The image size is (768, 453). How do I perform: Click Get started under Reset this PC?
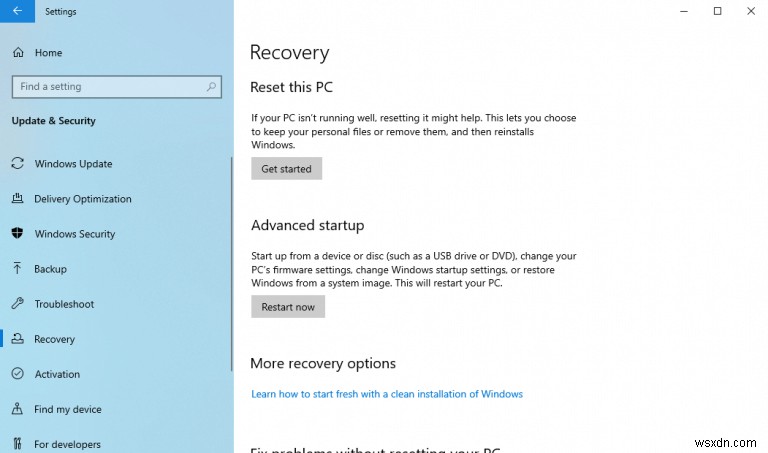(x=287, y=168)
